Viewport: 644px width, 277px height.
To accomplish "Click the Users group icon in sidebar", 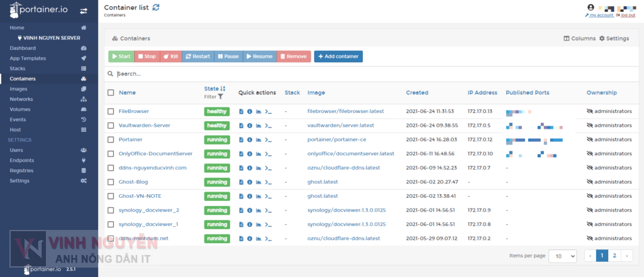I will [84, 150].
